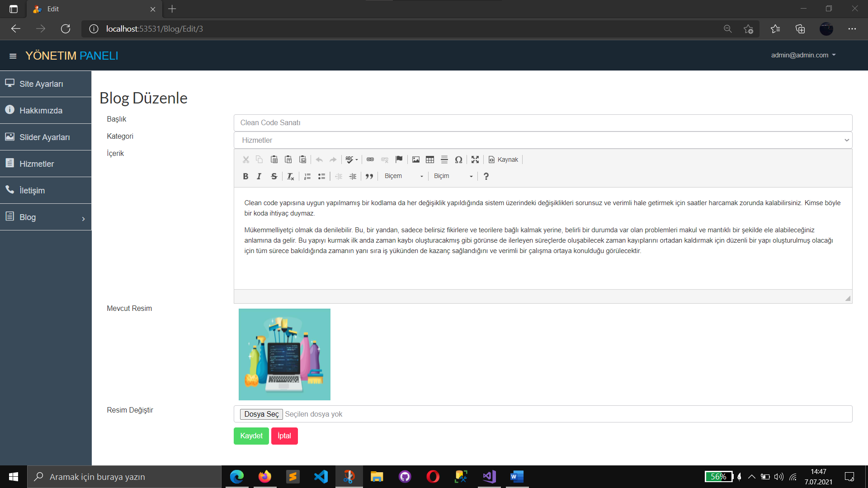Viewport: 868px width, 488px height.
Task: Toggle bold formatting in editor
Action: (x=245, y=176)
